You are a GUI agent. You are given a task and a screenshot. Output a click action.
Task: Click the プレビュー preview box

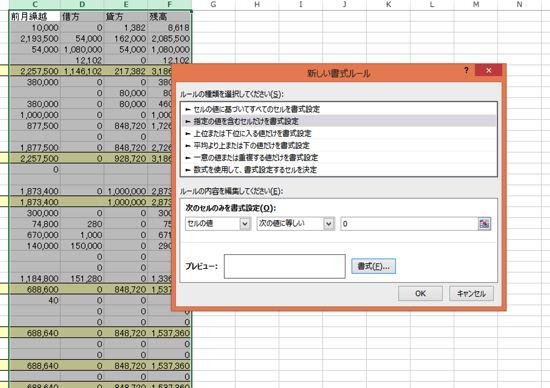click(284, 266)
